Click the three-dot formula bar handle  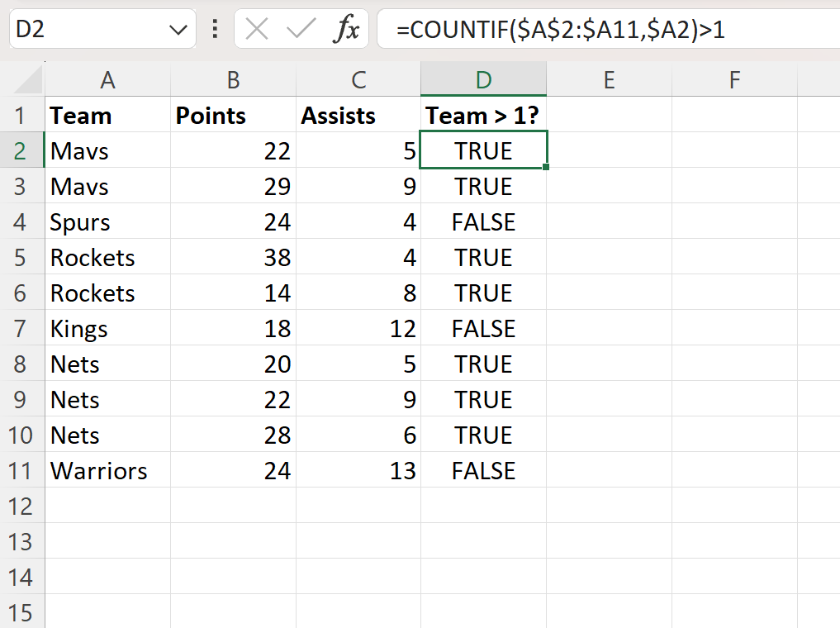point(215,29)
